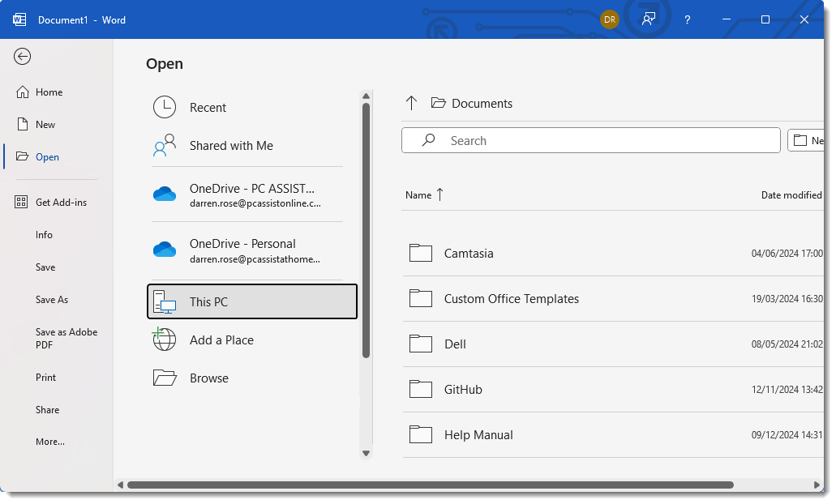Click Browse to open file dialog
Viewport: 836px width, 504px height.
pyautogui.click(x=251, y=378)
